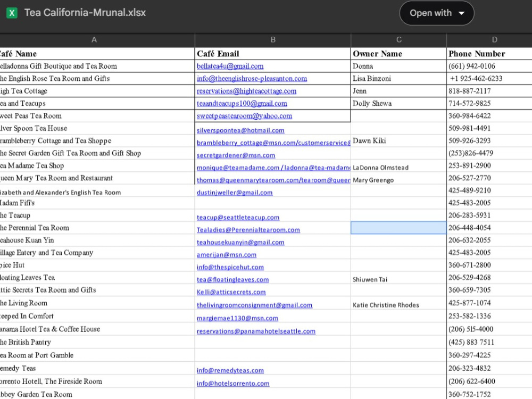Open amerijan@msn.com link

226,255
